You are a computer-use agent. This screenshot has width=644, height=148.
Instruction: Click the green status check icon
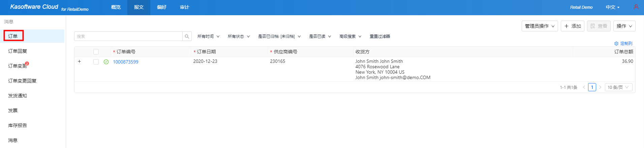(x=106, y=62)
